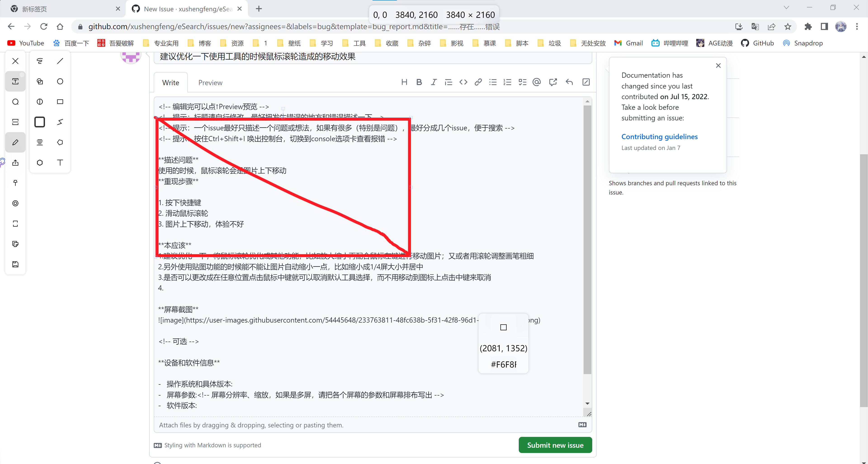Add a hyperlink via link icon
Screen dimensions: 868x464
pyautogui.click(x=478, y=82)
